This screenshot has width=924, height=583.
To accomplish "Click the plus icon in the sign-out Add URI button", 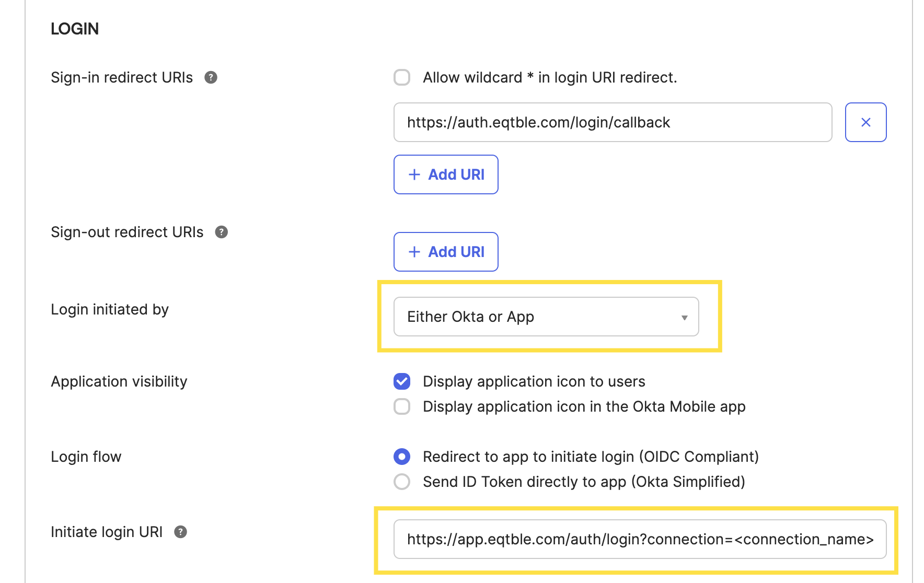I will pos(414,252).
